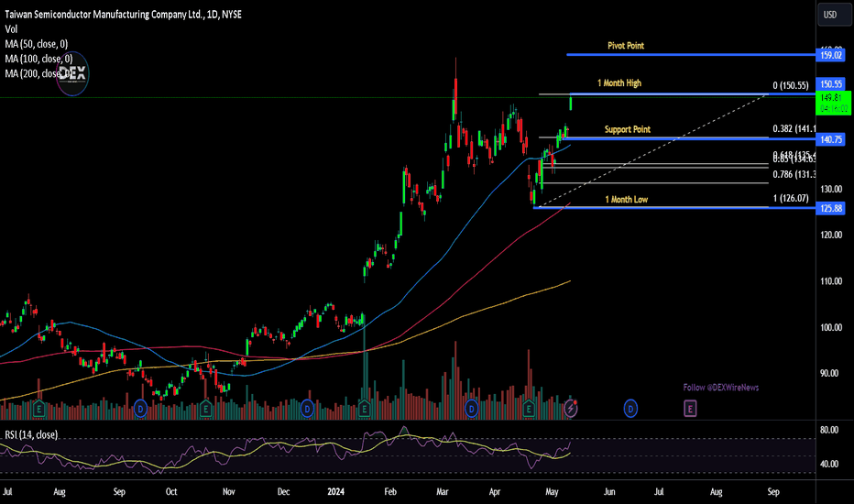Image resolution: width=854 pixels, height=504 pixels.
Task: Click the May label on the time axis
Action: coord(552,491)
